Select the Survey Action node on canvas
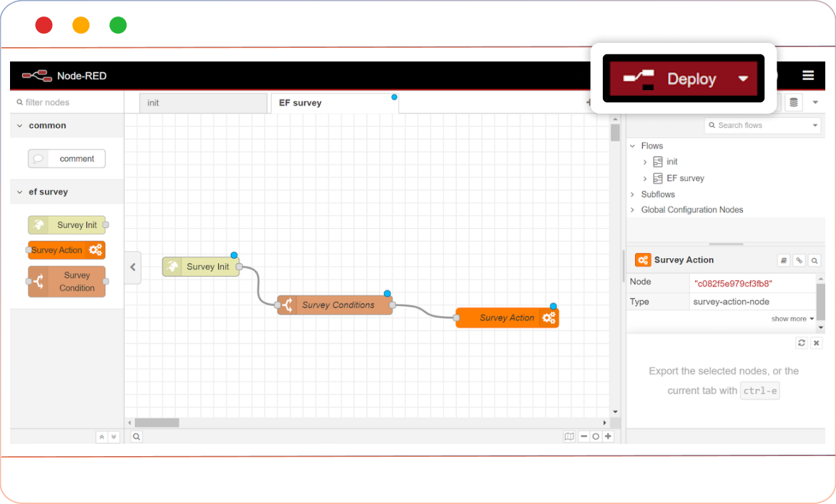This screenshot has width=836, height=504. pos(506,318)
